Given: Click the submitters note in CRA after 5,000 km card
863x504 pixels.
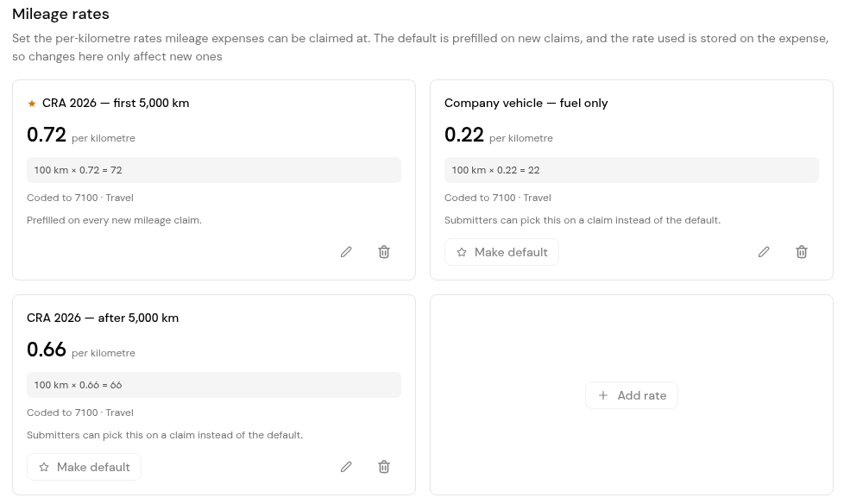Looking at the screenshot, I should click(x=165, y=435).
